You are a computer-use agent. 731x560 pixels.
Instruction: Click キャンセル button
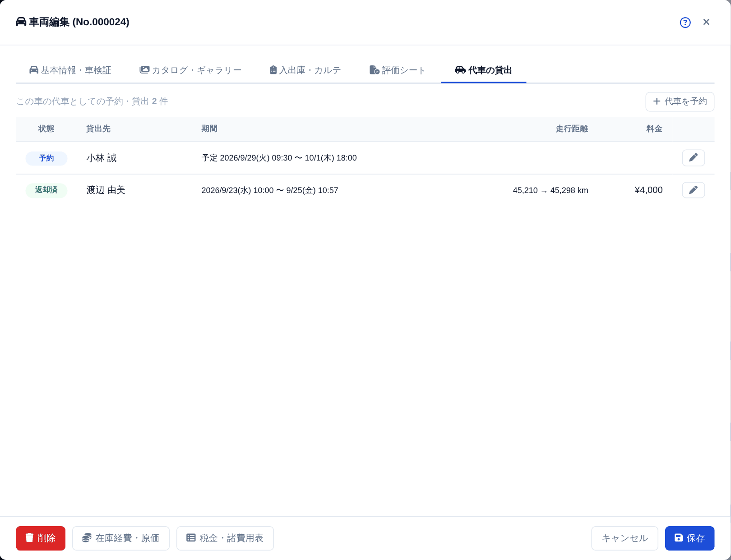pyautogui.click(x=625, y=538)
